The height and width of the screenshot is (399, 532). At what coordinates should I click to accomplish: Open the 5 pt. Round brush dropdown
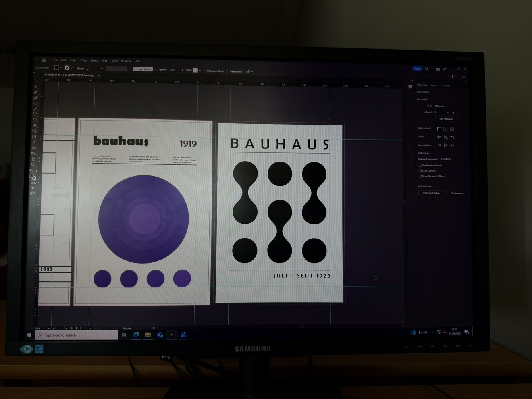point(155,69)
